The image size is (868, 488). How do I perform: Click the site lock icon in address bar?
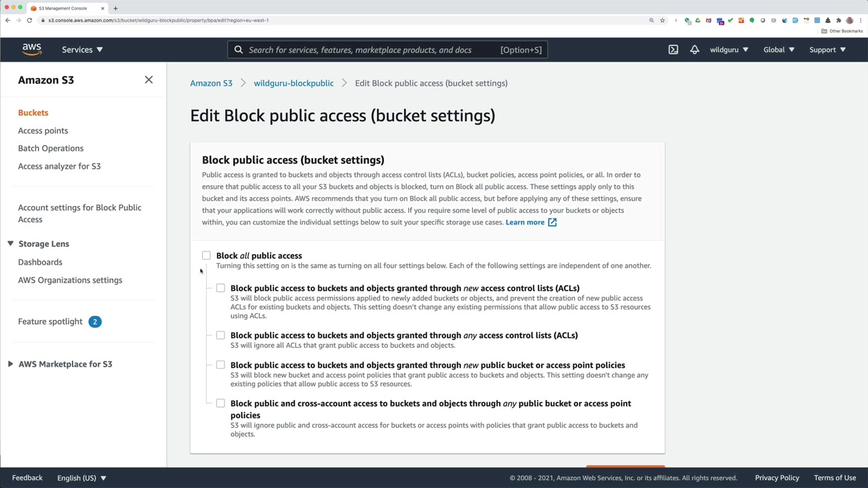click(43, 20)
